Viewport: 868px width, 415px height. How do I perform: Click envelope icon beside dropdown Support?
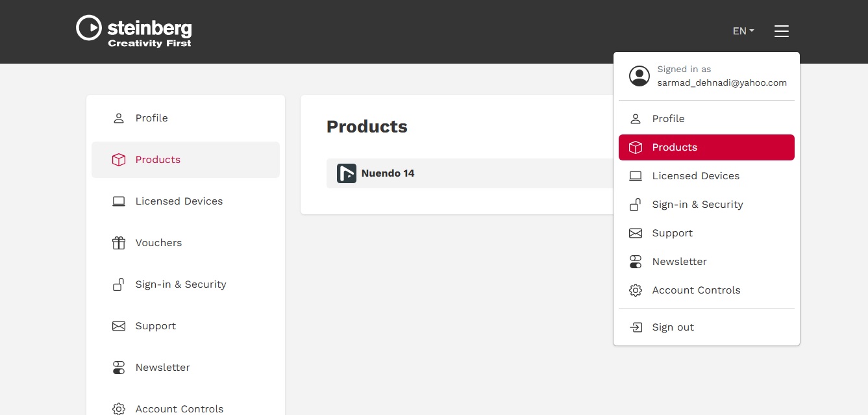pyautogui.click(x=636, y=233)
